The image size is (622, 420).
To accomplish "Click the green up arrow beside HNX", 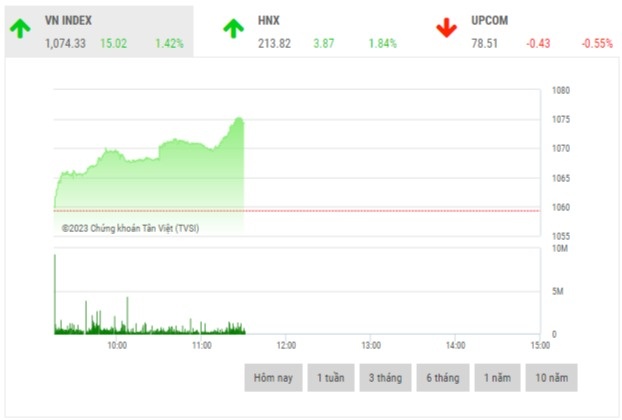I will click(232, 29).
